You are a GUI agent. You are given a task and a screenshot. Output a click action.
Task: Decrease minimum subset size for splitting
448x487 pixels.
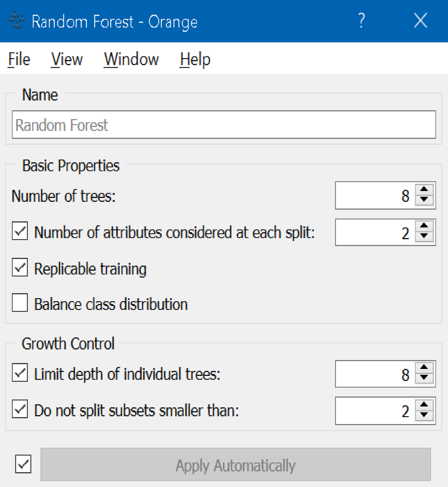(x=424, y=415)
